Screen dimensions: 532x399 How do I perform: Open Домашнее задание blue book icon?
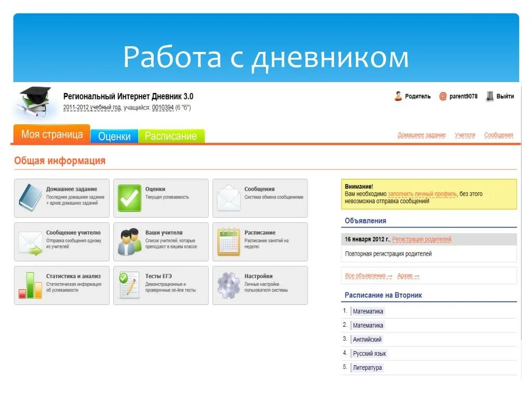click(31, 198)
